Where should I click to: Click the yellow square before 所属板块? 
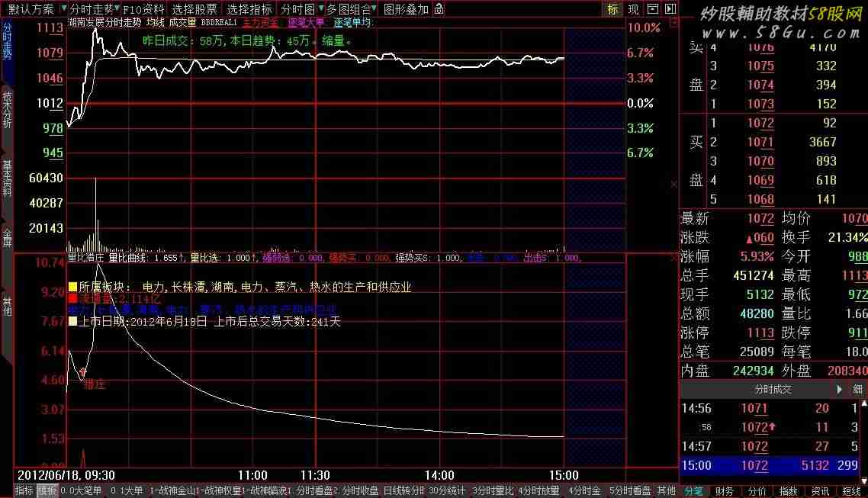pos(72,287)
